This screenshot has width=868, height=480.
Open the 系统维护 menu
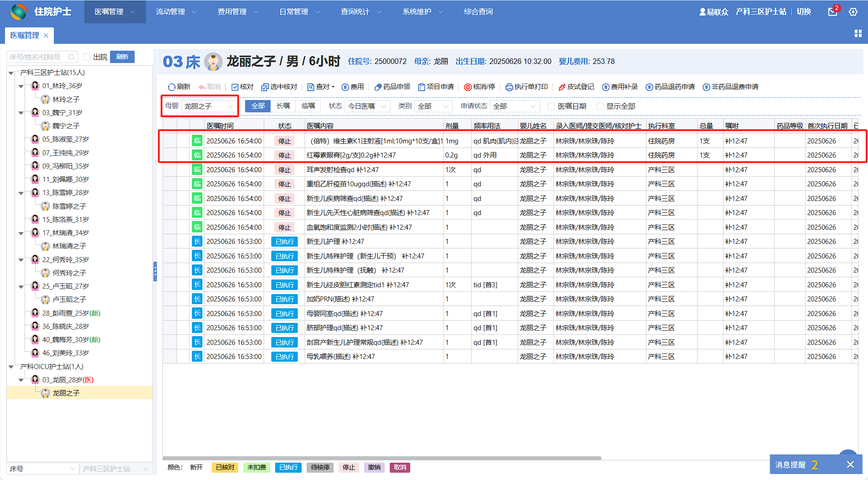coord(423,12)
